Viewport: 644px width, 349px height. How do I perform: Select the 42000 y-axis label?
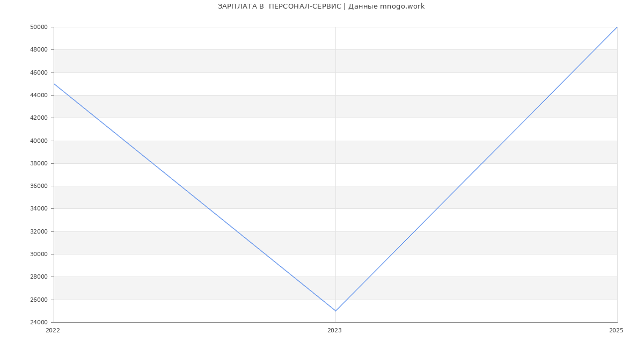[x=39, y=118]
